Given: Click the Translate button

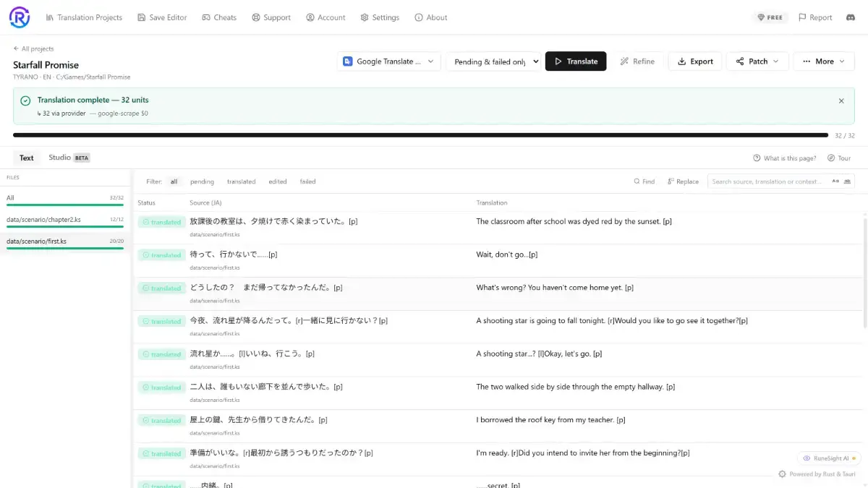Looking at the screenshot, I should click(x=576, y=61).
